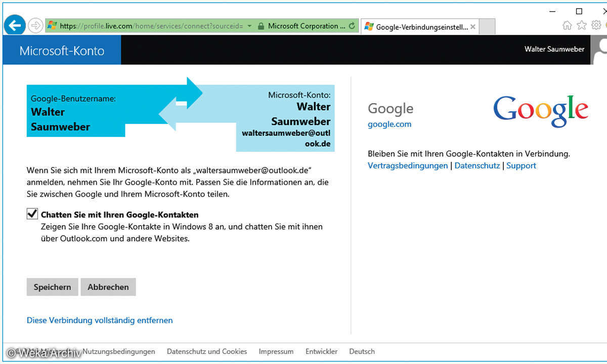607x364 pixels.
Task: Open favorites with the star icon
Action: tap(582, 25)
